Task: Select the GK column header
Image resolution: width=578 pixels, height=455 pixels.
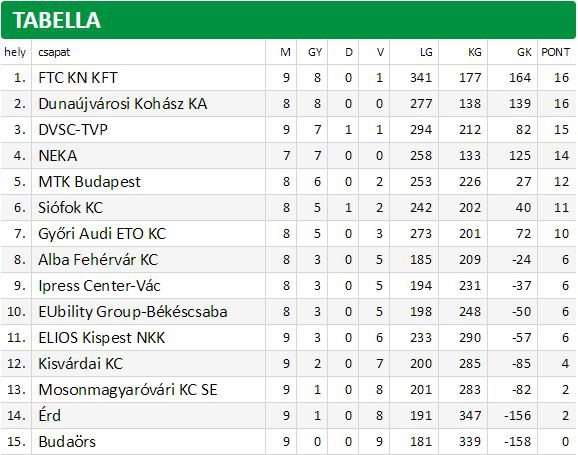Action: [x=524, y=52]
